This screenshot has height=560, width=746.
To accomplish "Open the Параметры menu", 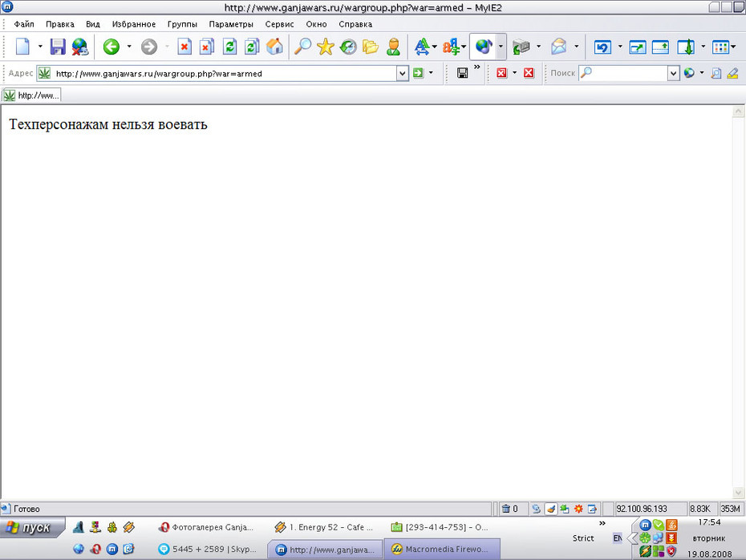I will point(231,24).
